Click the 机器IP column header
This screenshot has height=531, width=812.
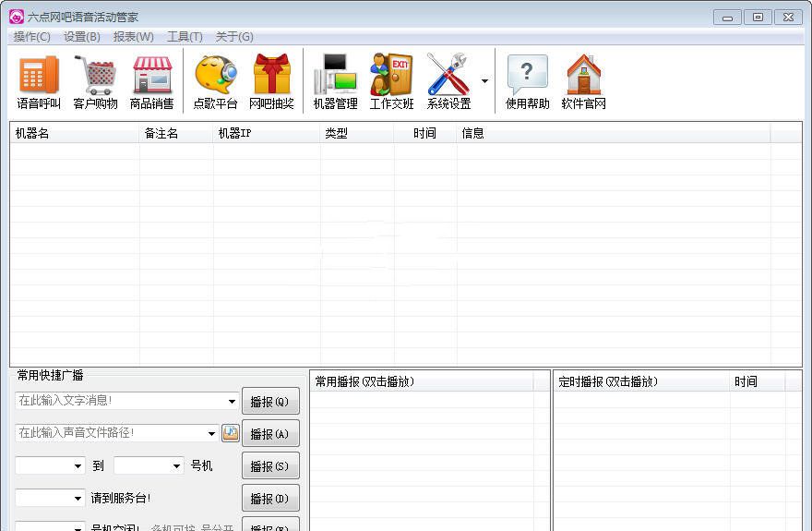[266, 133]
